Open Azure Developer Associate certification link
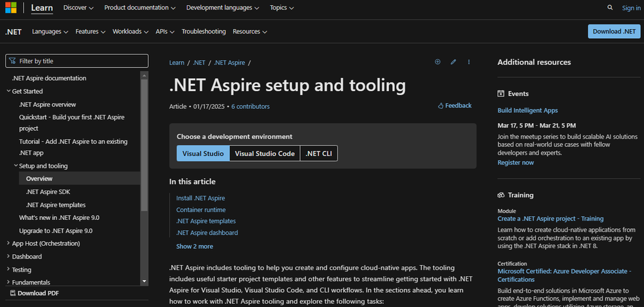This screenshot has width=644, height=307. click(x=563, y=275)
